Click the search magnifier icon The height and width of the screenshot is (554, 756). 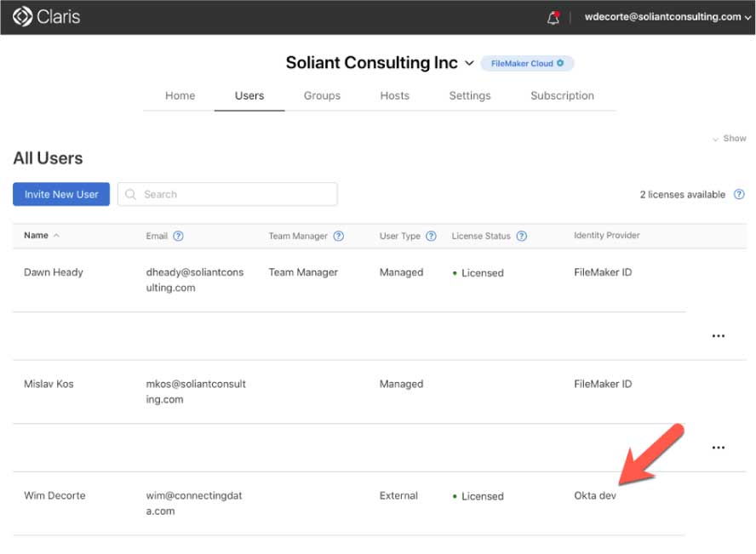click(130, 194)
